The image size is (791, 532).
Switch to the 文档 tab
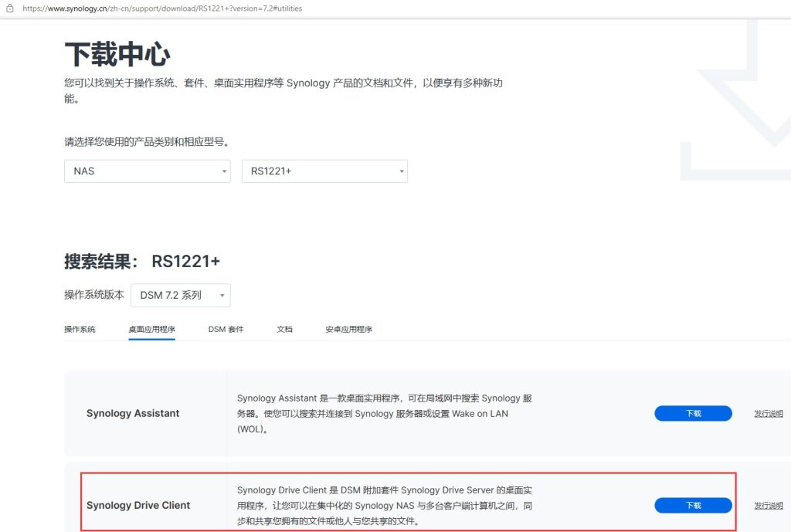pos(284,329)
